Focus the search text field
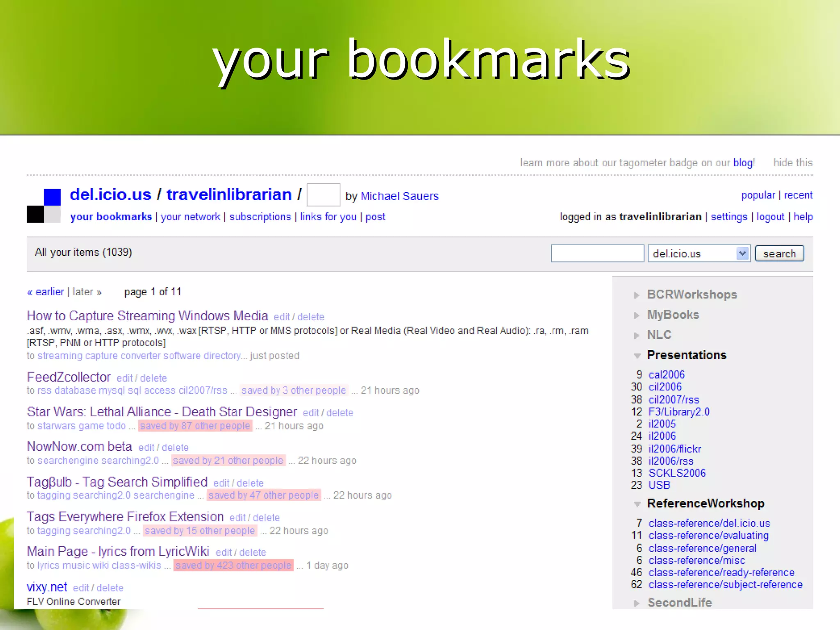This screenshot has width=840, height=630. tap(598, 253)
